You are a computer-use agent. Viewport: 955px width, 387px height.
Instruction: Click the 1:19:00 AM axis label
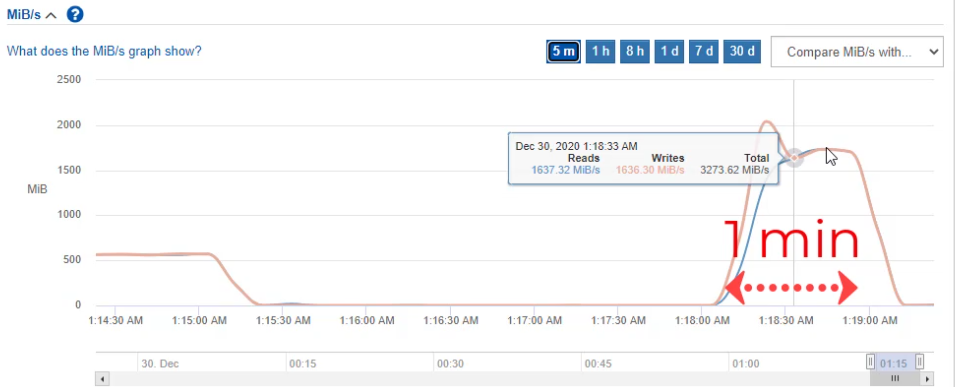pos(869,320)
